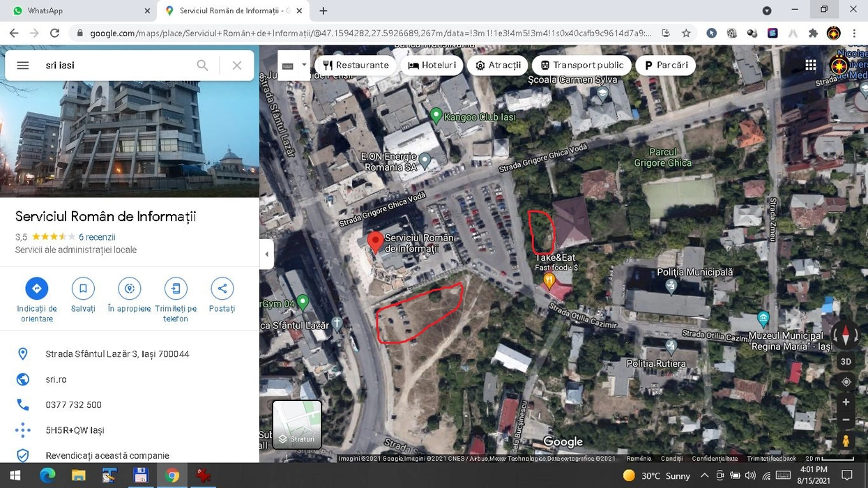Focus the Maps search box
Image resolution: width=868 pixels, height=488 pixels.
click(115, 66)
